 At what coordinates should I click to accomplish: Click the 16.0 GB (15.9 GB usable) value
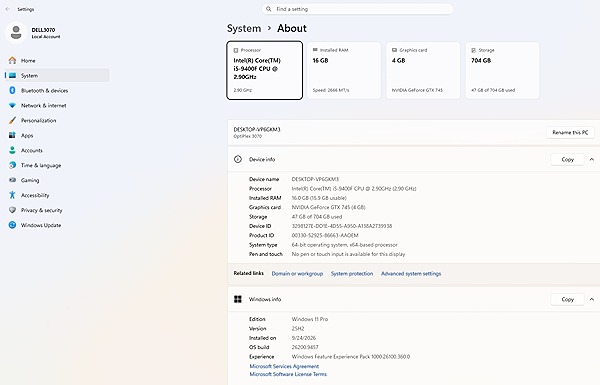click(x=319, y=198)
